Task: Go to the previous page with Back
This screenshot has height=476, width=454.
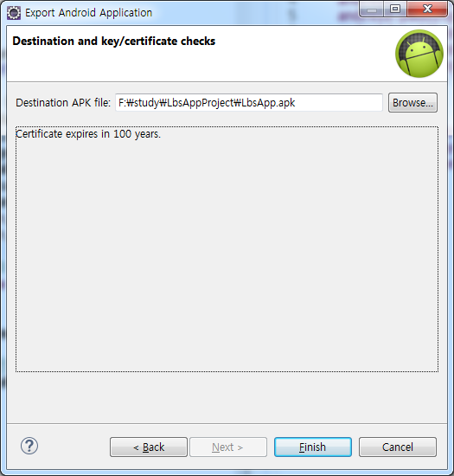Action: tap(149, 447)
